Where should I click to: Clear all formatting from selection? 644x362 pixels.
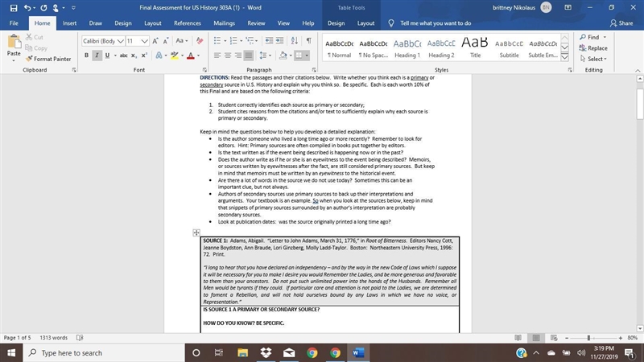200,40
